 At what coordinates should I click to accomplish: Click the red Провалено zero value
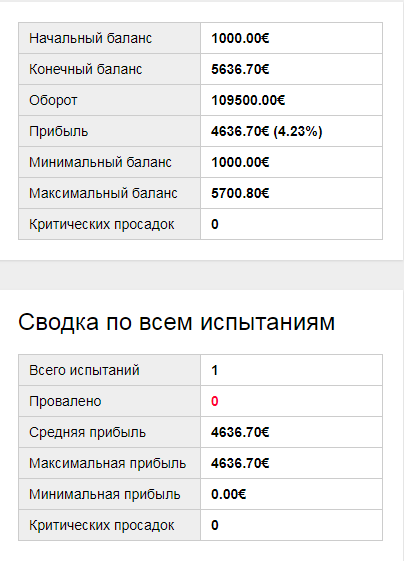click(215, 401)
